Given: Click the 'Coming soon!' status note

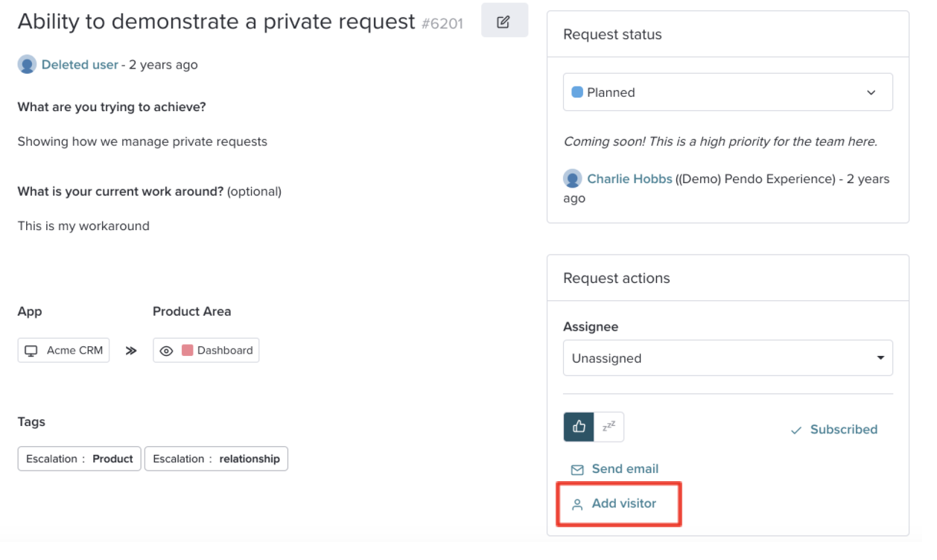Looking at the screenshot, I should (x=720, y=141).
